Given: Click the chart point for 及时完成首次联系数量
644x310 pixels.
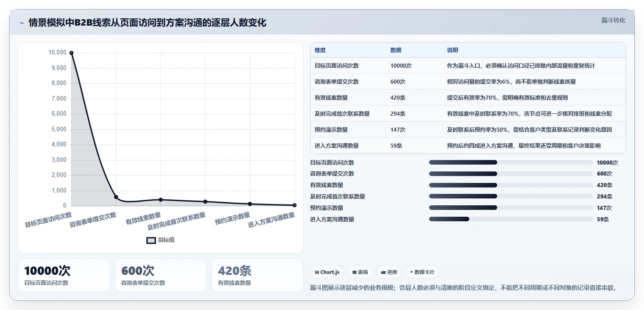Looking at the screenshot, I should (x=205, y=202).
